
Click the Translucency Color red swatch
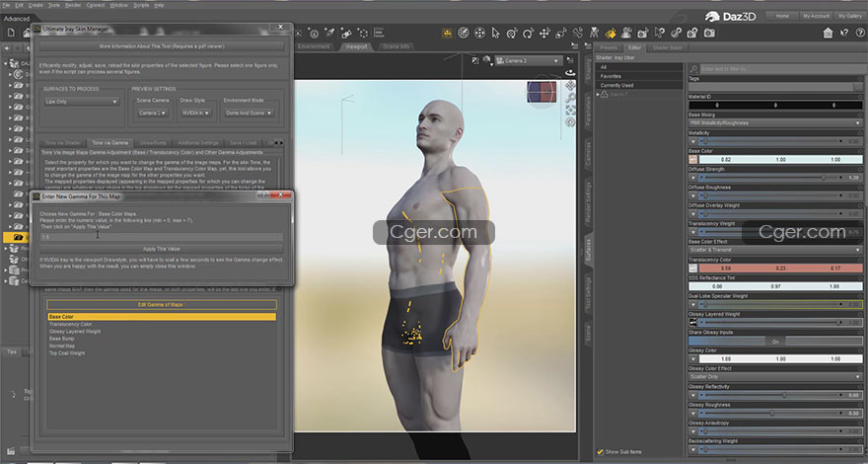point(780,269)
